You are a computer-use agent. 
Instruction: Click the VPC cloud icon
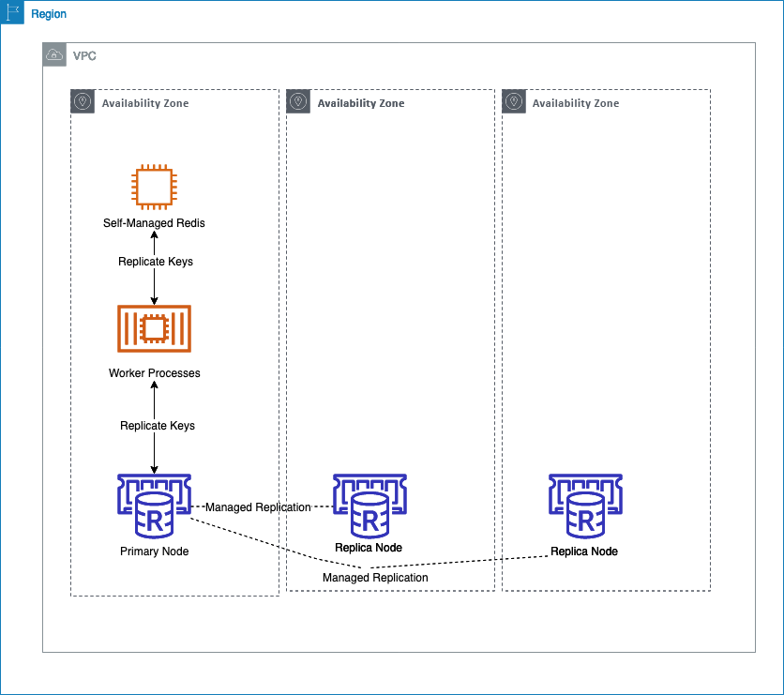point(54,54)
